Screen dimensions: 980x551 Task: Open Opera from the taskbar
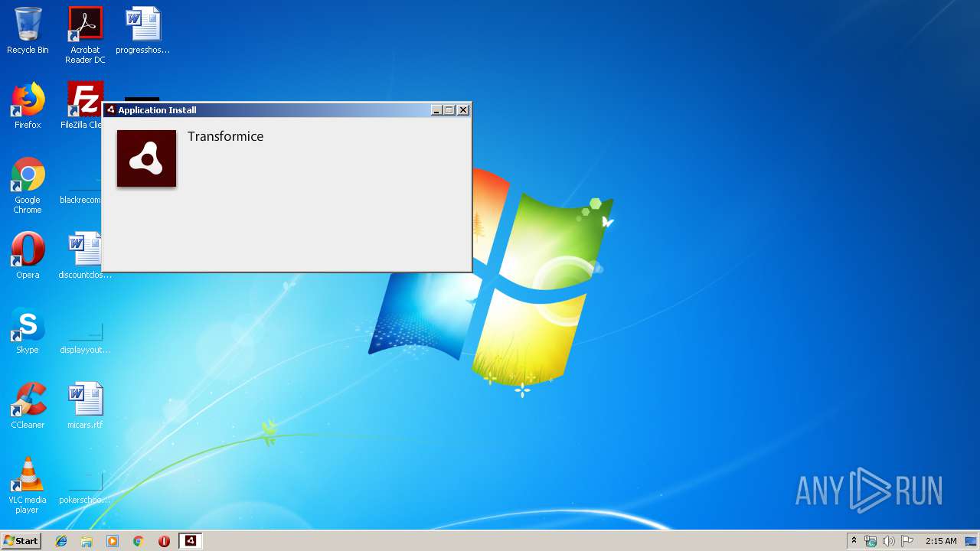coord(164,541)
